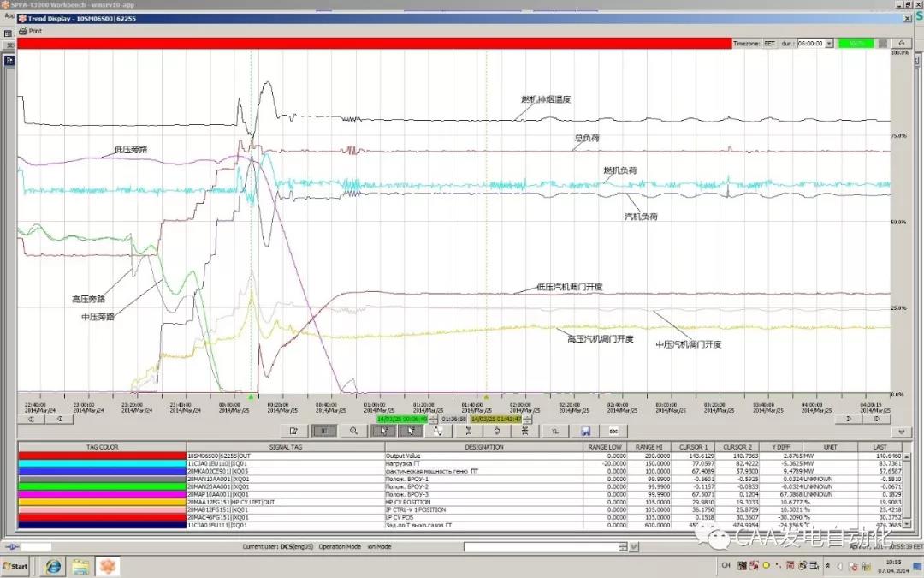Toggle the pause trend button
The image size is (924, 578).
pyautogui.click(x=323, y=431)
